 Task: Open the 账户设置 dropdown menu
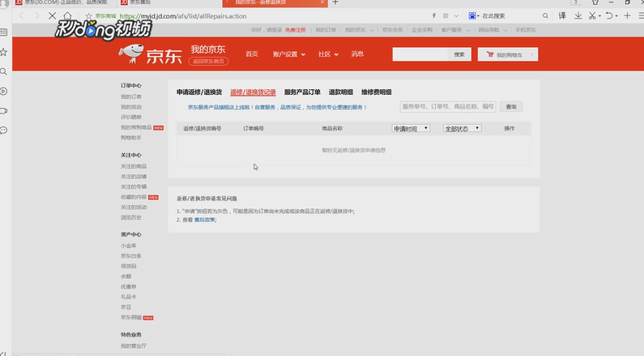click(x=288, y=54)
